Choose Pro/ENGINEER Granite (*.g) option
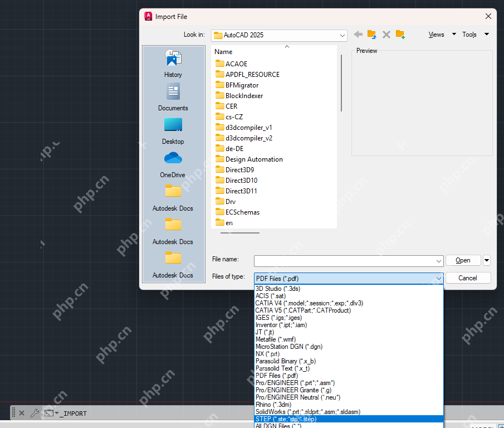 click(x=349, y=390)
